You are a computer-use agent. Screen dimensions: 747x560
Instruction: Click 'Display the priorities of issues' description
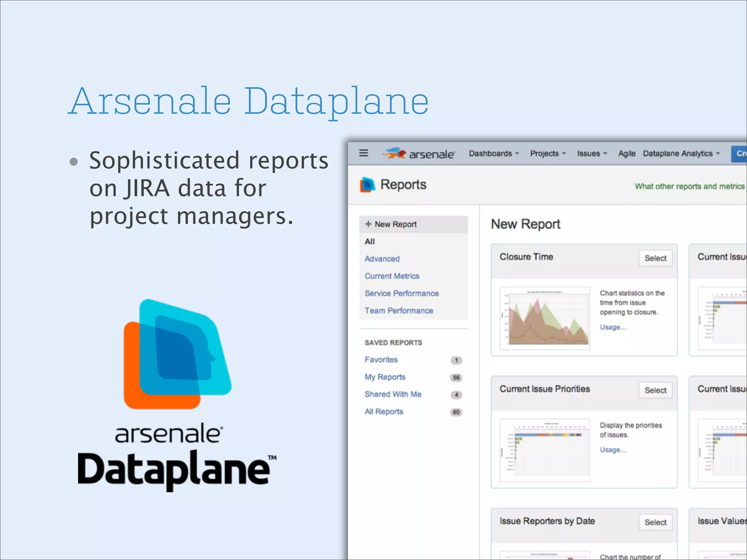coord(631,430)
